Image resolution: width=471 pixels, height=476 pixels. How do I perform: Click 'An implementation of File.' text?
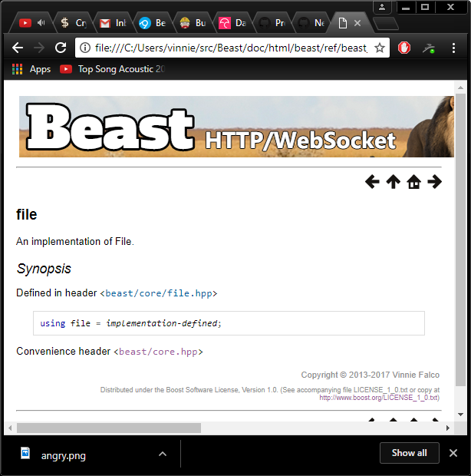(75, 241)
